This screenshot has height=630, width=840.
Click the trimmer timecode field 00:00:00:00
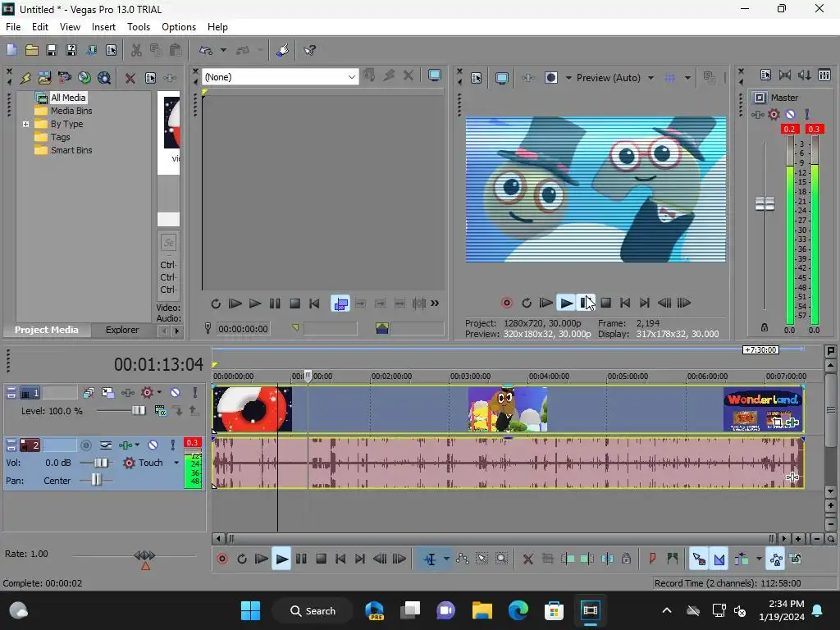243,329
